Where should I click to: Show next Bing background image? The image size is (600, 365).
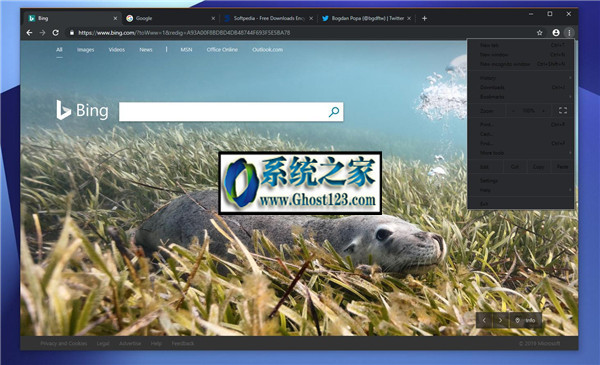pos(501,320)
